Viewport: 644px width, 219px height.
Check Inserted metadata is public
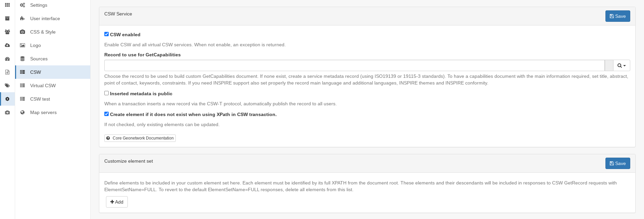[106, 93]
